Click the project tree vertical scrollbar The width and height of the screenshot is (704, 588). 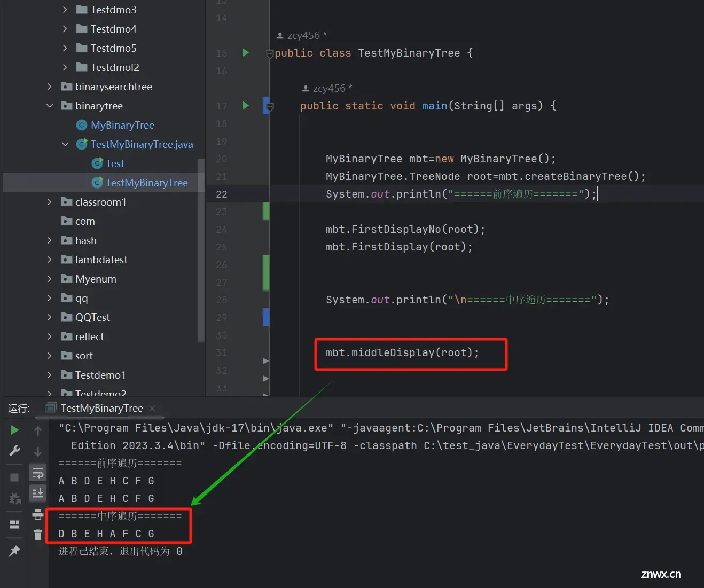point(201,250)
